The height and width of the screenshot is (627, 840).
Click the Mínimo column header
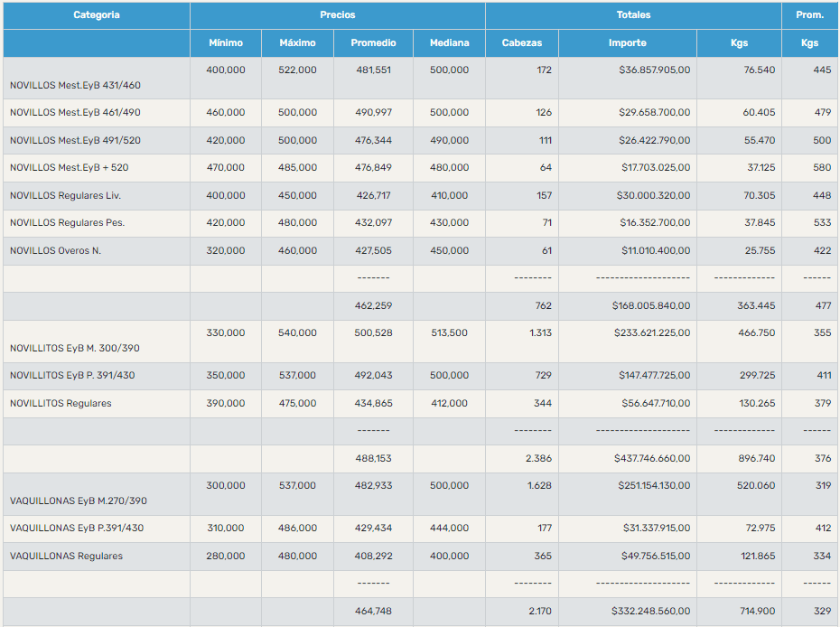click(226, 43)
